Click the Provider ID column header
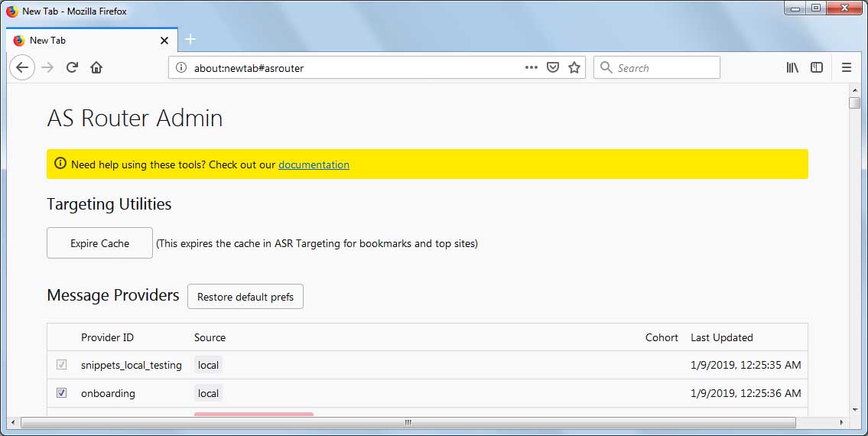 107,337
